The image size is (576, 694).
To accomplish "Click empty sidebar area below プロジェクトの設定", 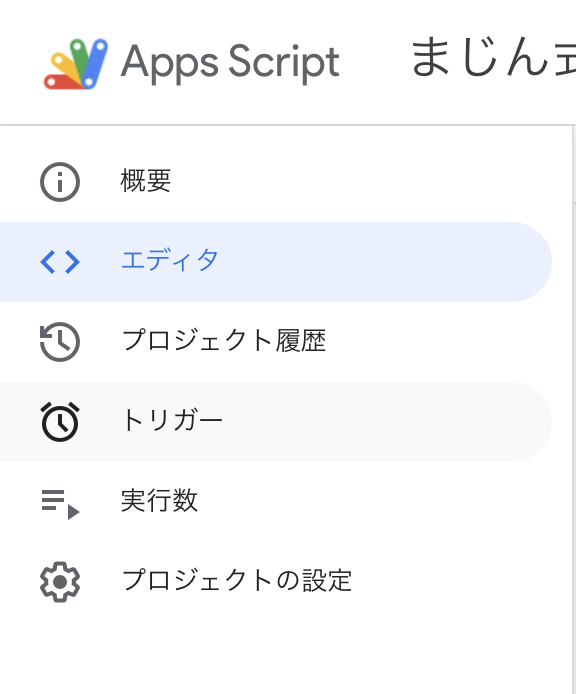I will pos(283,651).
